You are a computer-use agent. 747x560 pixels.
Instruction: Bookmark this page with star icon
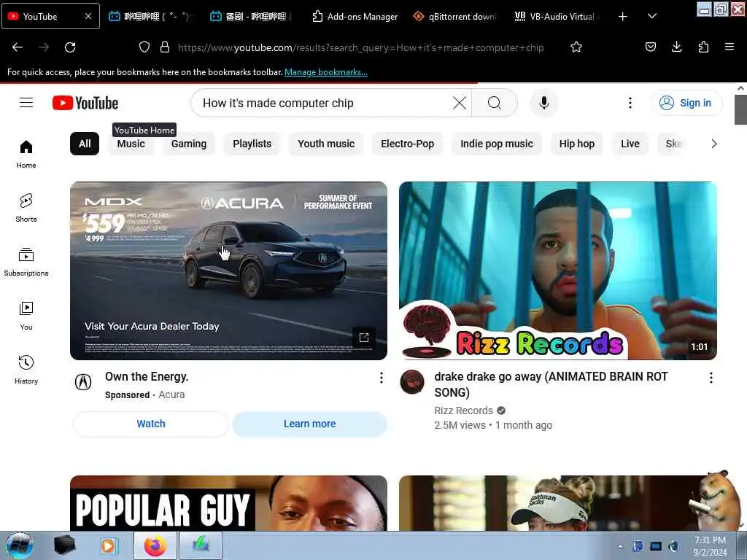pyautogui.click(x=576, y=47)
